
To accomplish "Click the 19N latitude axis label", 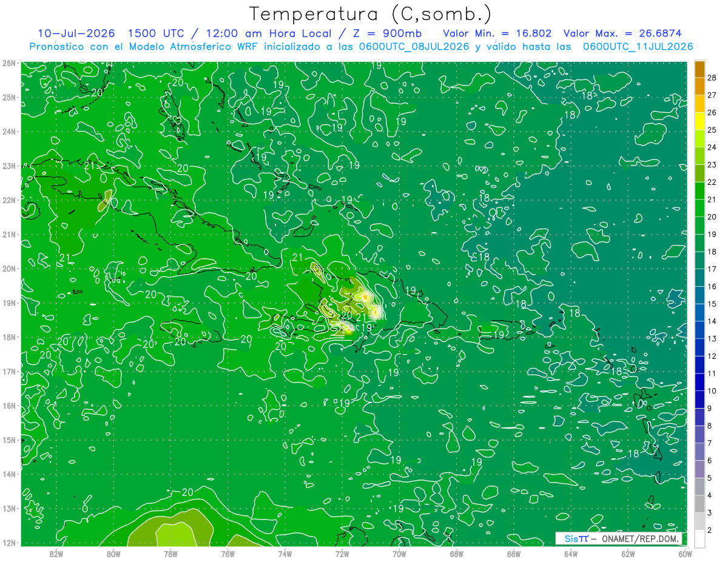I will (9, 303).
